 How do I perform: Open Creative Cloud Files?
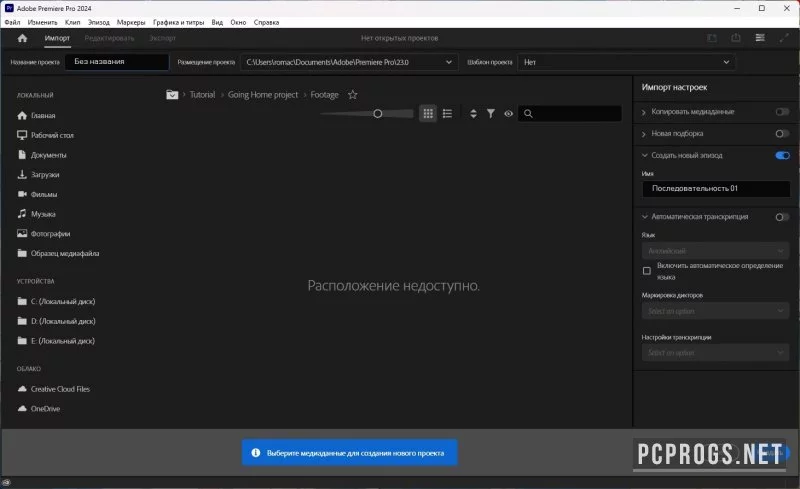[x=54, y=389]
